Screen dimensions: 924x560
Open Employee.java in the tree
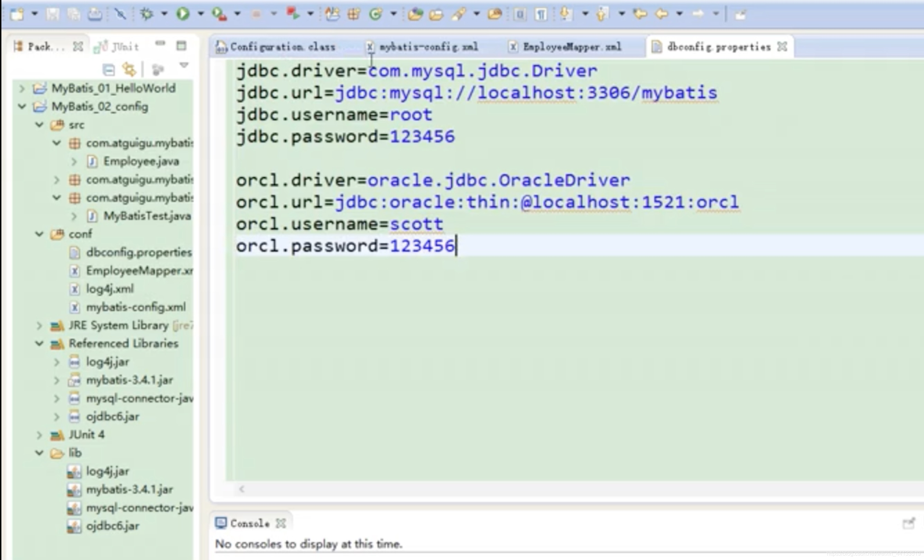[x=133, y=161]
